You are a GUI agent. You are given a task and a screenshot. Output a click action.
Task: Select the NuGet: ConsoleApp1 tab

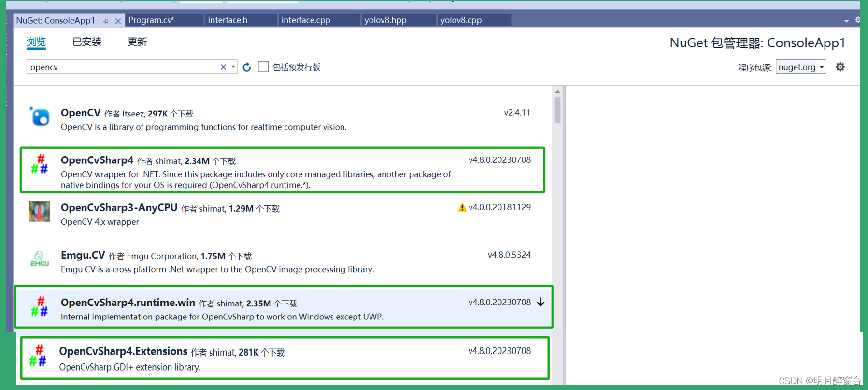[56, 20]
